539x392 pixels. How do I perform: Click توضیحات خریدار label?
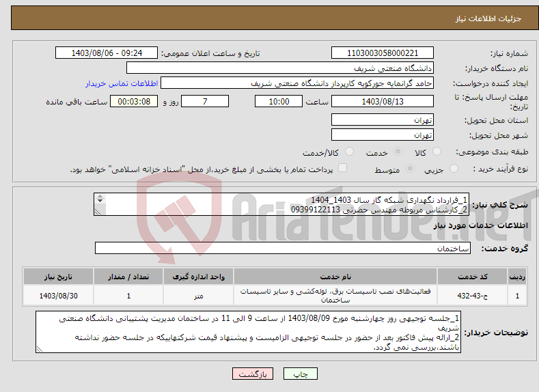tap(496, 333)
